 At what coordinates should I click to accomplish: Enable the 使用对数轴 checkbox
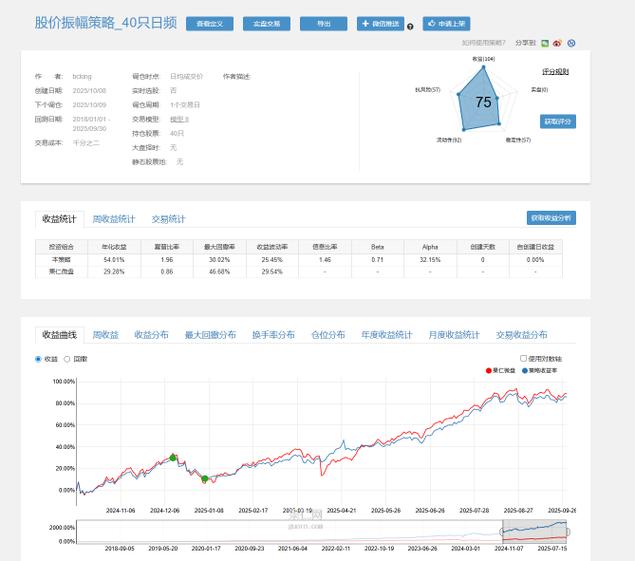523,358
